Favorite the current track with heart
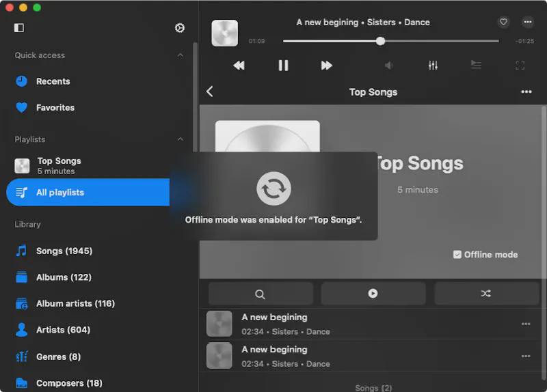The image size is (547, 392). [x=503, y=22]
